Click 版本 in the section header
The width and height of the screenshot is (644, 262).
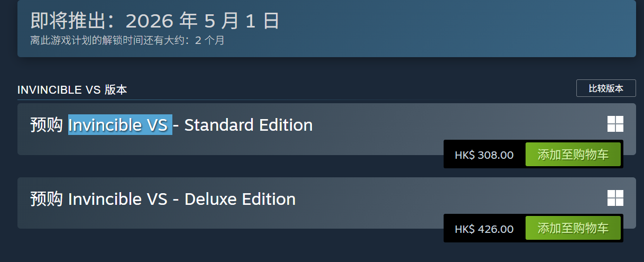[115, 90]
